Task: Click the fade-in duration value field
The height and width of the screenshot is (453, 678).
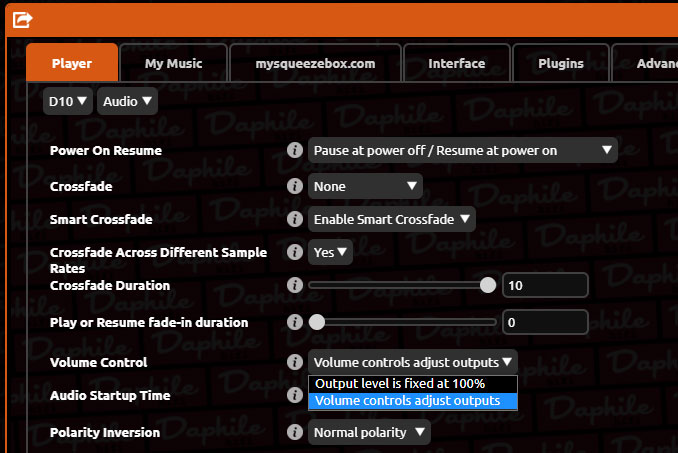Action: 544,322
